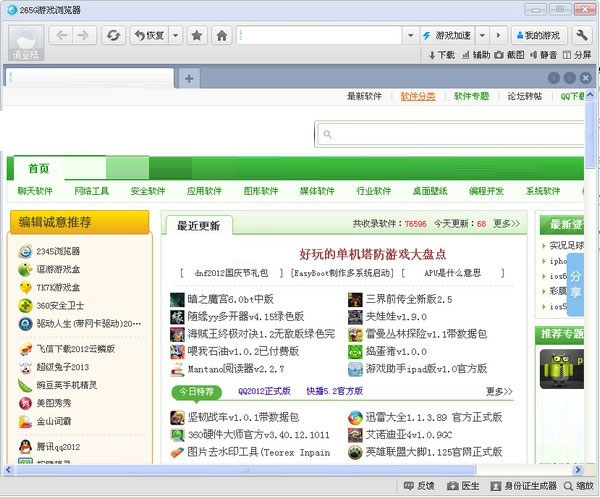The width and height of the screenshot is (600, 497).
Task: Open the 行业软件 category
Action: pos(374,191)
